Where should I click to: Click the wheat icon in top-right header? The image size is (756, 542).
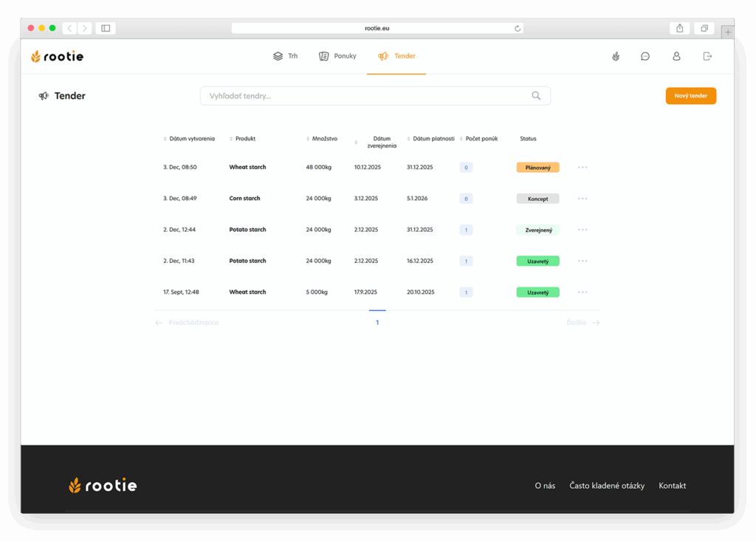coord(616,56)
